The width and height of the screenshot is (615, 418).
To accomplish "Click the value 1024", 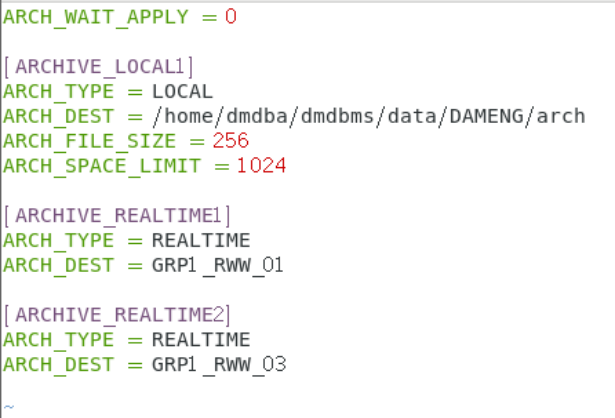I will click(262, 165).
